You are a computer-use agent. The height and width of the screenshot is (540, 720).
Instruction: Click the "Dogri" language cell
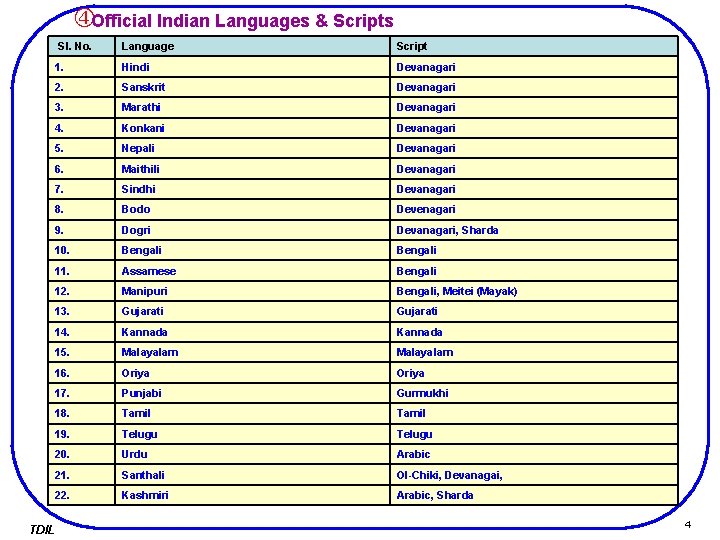(252, 230)
